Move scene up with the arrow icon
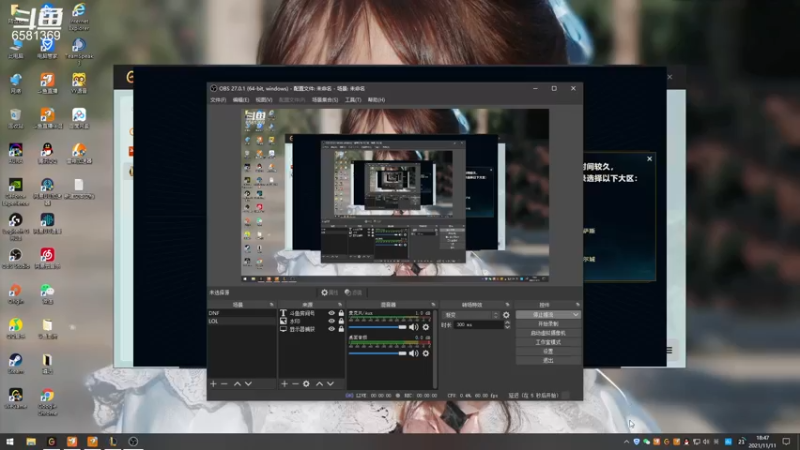The width and height of the screenshot is (800, 450). 237,384
